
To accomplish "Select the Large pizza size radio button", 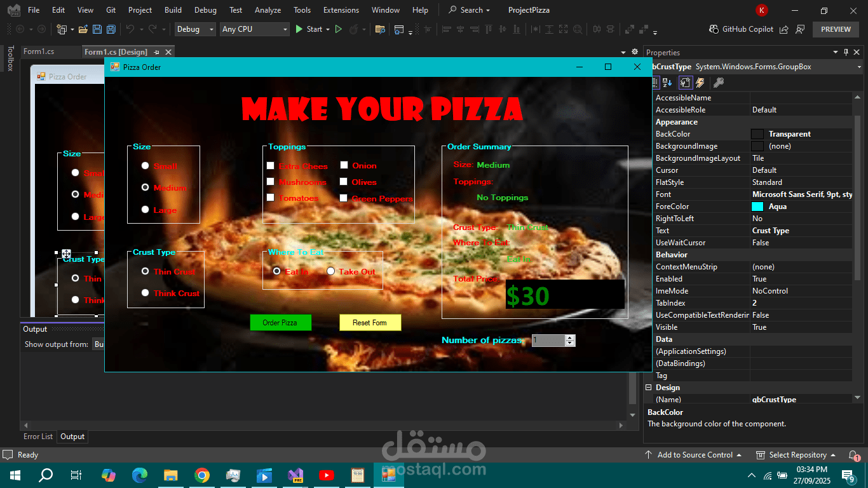I will point(146,210).
